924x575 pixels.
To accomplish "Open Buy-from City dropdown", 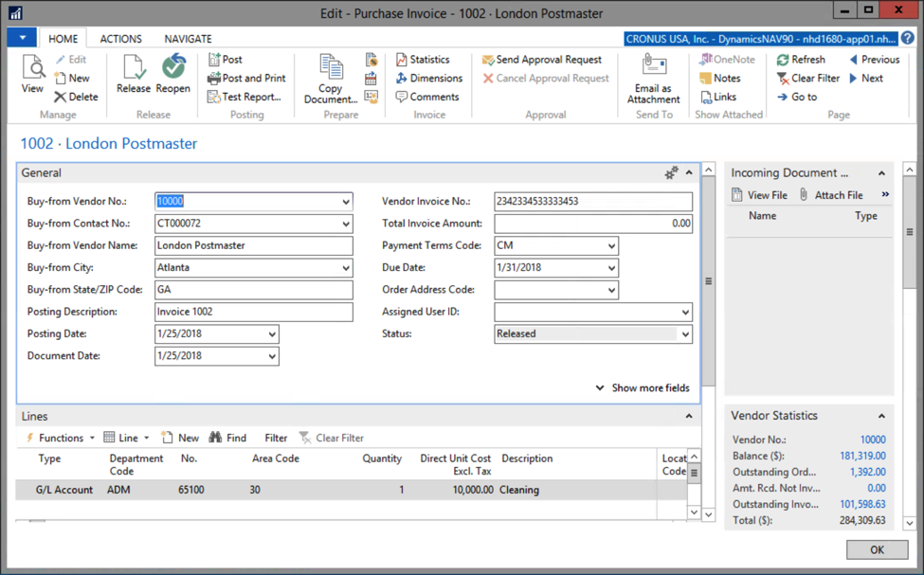I will pyautogui.click(x=346, y=268).
